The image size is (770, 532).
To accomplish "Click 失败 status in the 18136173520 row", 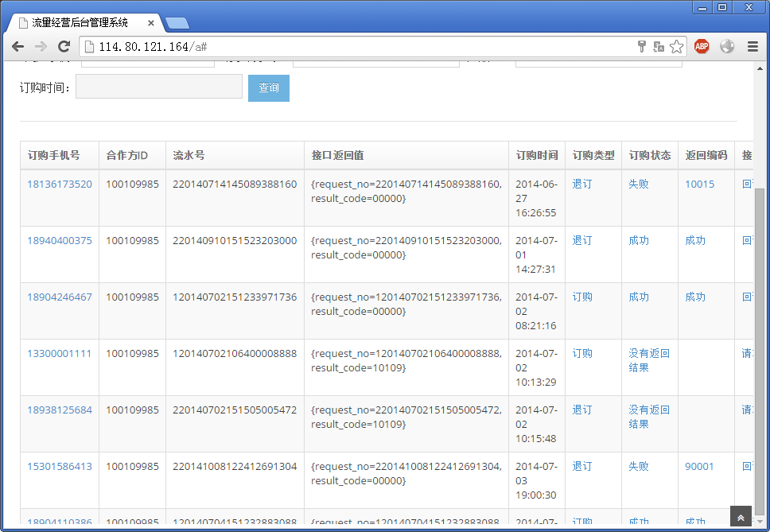I will point(639,184).
